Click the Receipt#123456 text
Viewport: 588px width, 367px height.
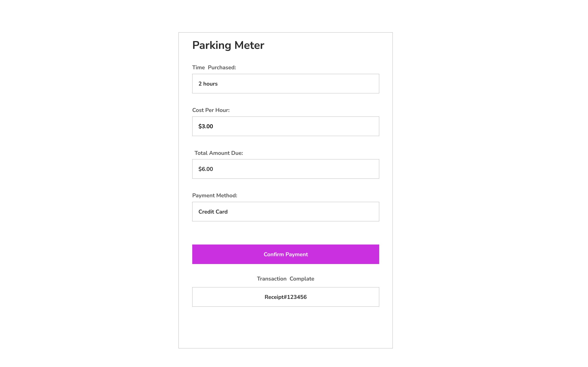[x=286, y=297]
